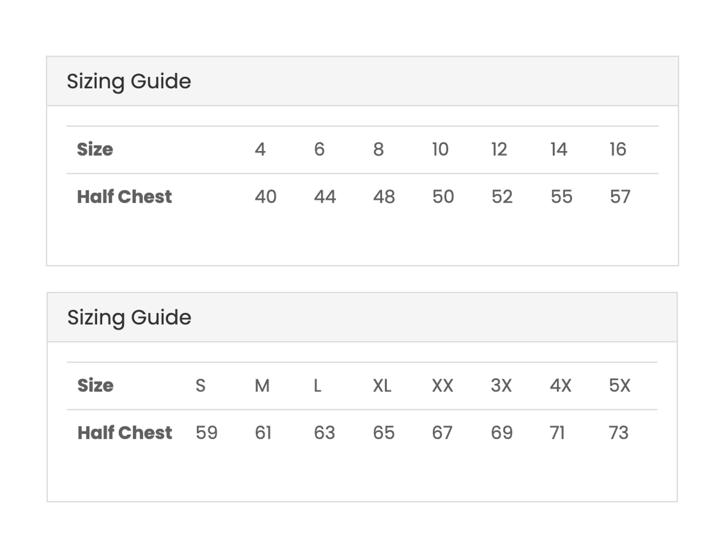Click the half chest value 59
This screenshot has height=560, width=728.
pyautogui.click(x=207, y=433)
